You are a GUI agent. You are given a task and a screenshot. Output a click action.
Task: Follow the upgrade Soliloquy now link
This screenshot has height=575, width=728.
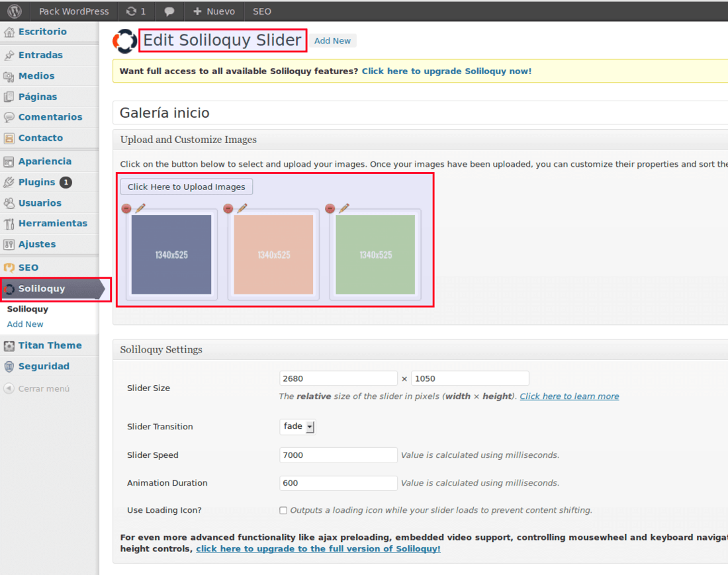click(x=447, y=71)
